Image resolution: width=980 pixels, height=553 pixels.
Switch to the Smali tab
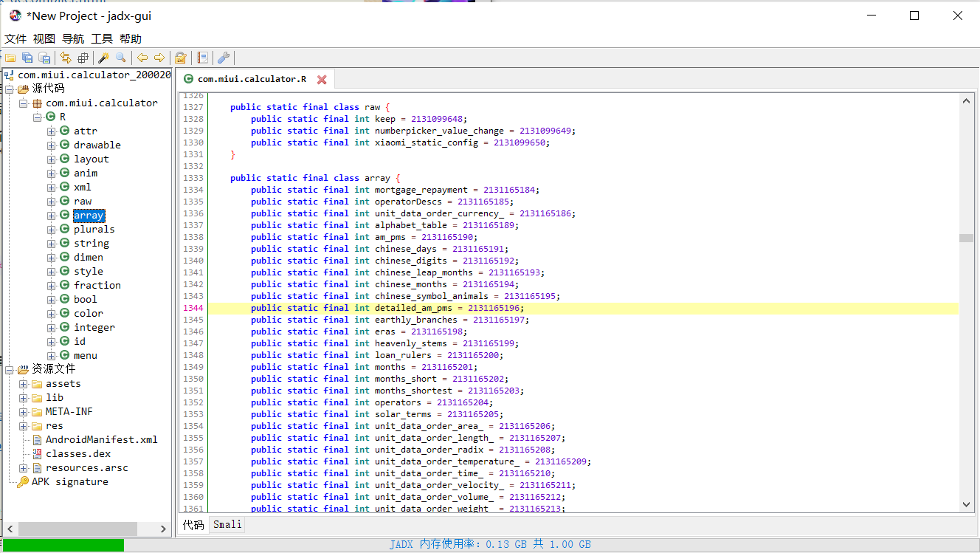pos(227,524)
